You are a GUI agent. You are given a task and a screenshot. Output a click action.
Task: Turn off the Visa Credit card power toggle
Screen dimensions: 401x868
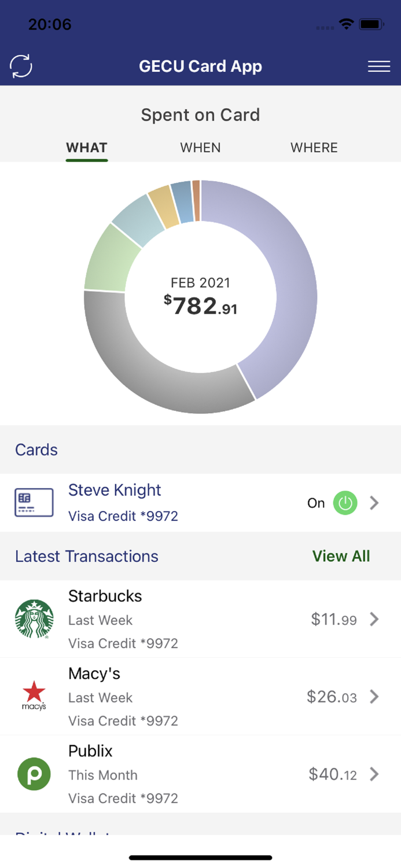(x=345, y=502)
